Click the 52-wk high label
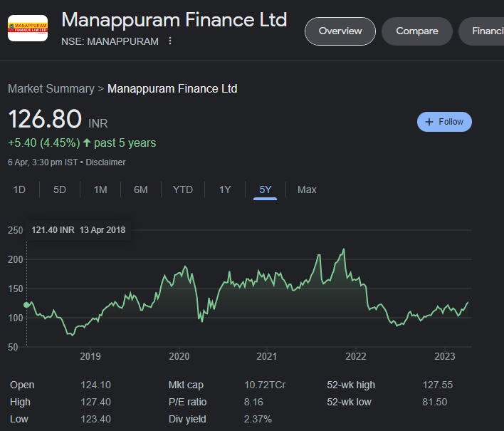Viewport: 504px width, 431px height. [x=351, y=385]
